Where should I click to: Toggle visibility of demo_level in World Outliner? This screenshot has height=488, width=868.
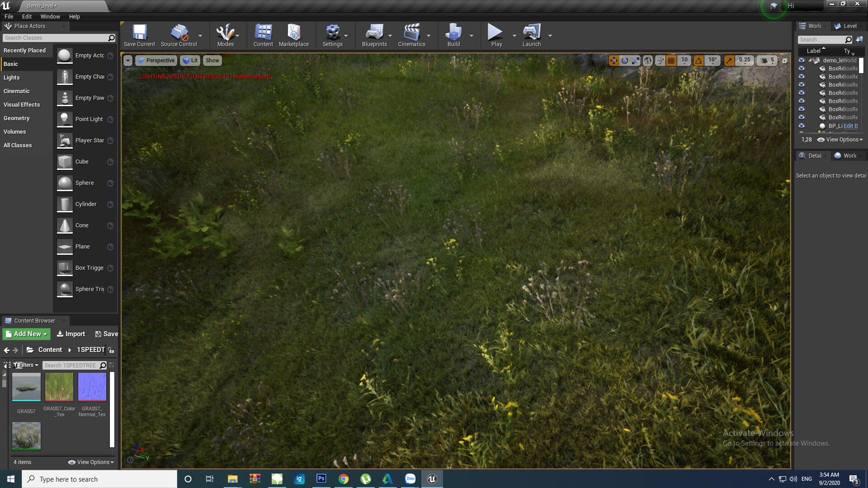(x=802, y=60)
